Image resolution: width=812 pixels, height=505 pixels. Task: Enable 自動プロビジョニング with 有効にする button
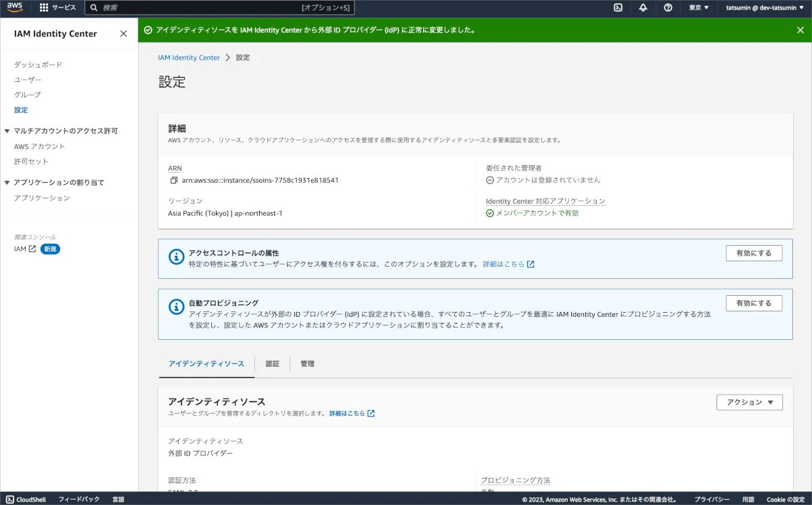tap(753, 303)
